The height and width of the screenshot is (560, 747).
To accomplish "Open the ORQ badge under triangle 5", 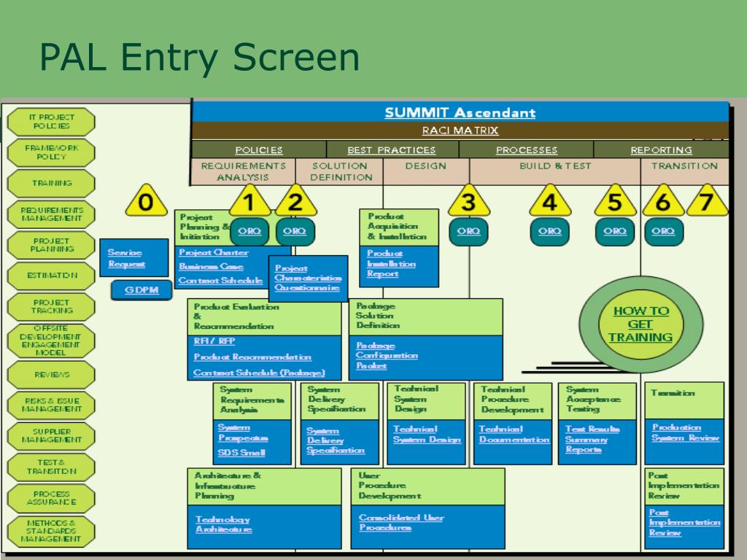I will (x=615, y=231).
